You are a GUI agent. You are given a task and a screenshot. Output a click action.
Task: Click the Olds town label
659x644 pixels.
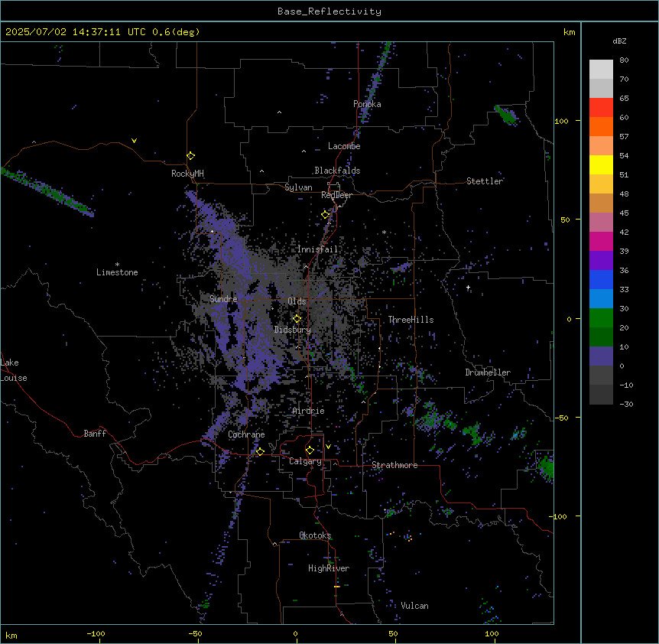point(297,301)
